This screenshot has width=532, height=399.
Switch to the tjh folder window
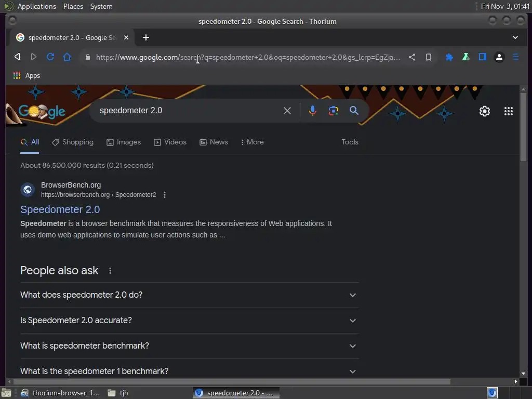tap(118, 393)
